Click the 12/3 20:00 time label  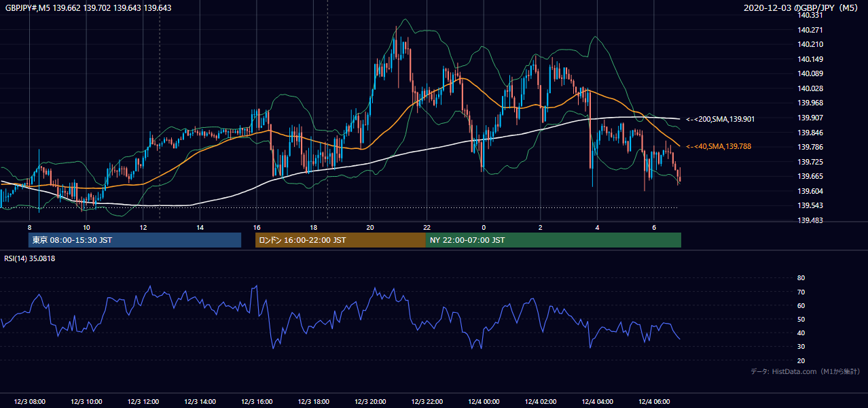click(370, 402)
